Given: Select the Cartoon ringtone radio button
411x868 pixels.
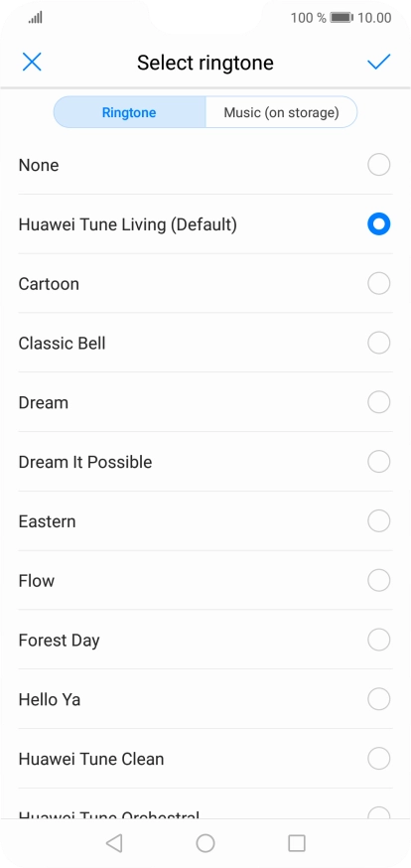Looking at the screenshot, I should tap(379, 283).
